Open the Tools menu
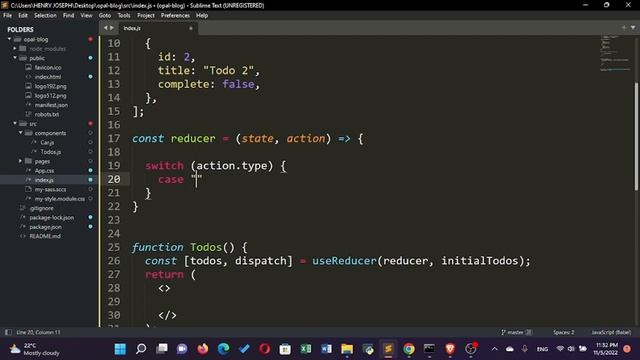 pyautogui.click(x=124, y=16)
